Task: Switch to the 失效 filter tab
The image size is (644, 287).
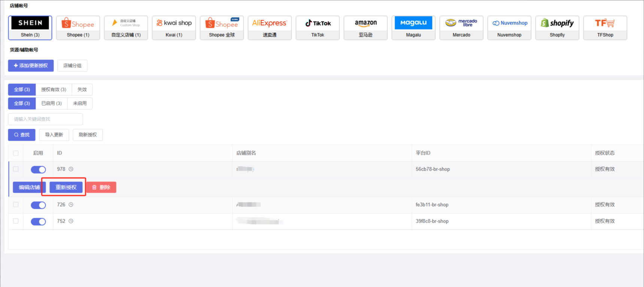Action: click(x=82, y=89)
